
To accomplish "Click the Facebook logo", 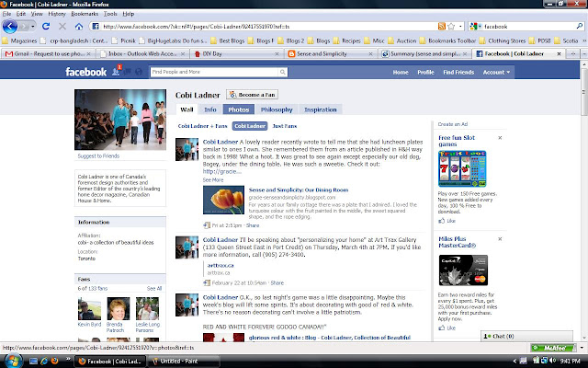I will click(85, 72).
